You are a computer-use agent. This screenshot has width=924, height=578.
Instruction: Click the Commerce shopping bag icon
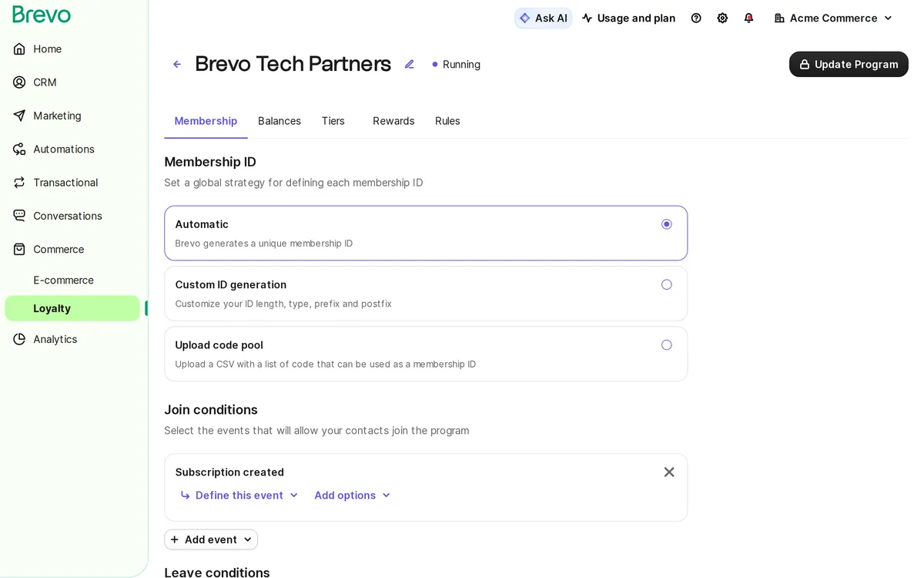click(x=19, y=249)
